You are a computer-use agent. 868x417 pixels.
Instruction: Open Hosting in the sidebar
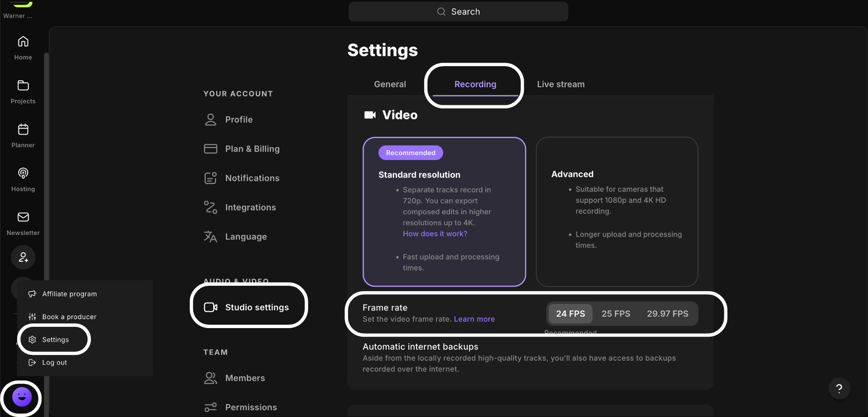coord(23,180)
